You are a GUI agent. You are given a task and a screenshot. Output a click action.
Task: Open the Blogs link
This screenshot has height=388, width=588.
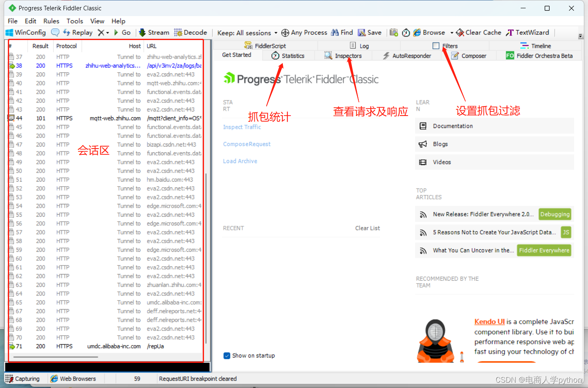494,144
